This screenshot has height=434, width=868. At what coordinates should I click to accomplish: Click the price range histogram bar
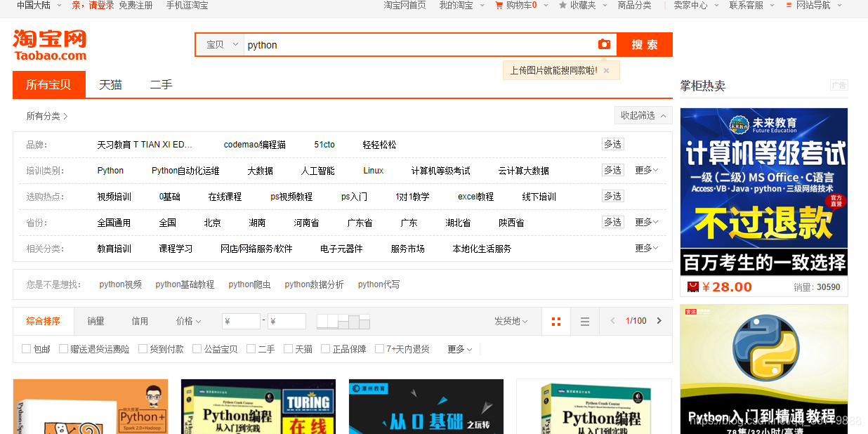coord(343,322)
